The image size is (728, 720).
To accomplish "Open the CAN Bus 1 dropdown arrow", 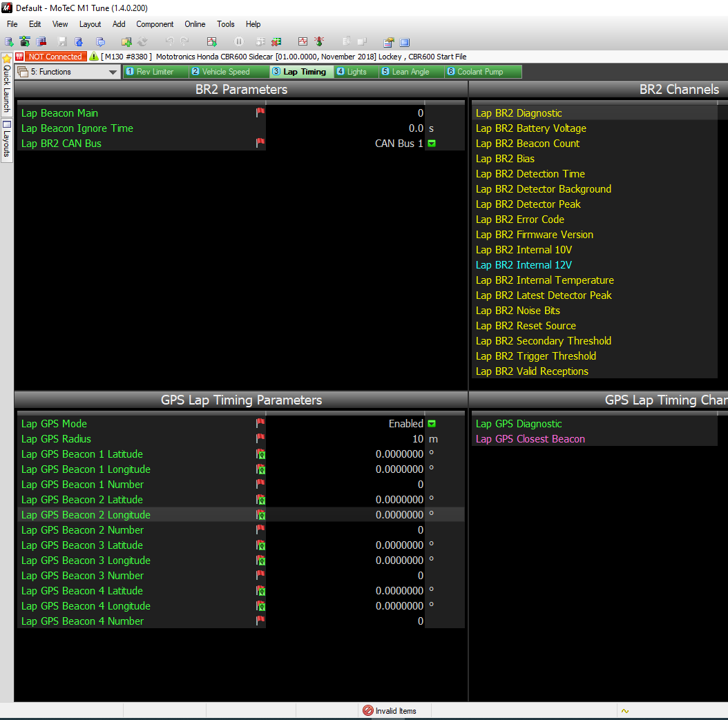I will coord(432,144).
